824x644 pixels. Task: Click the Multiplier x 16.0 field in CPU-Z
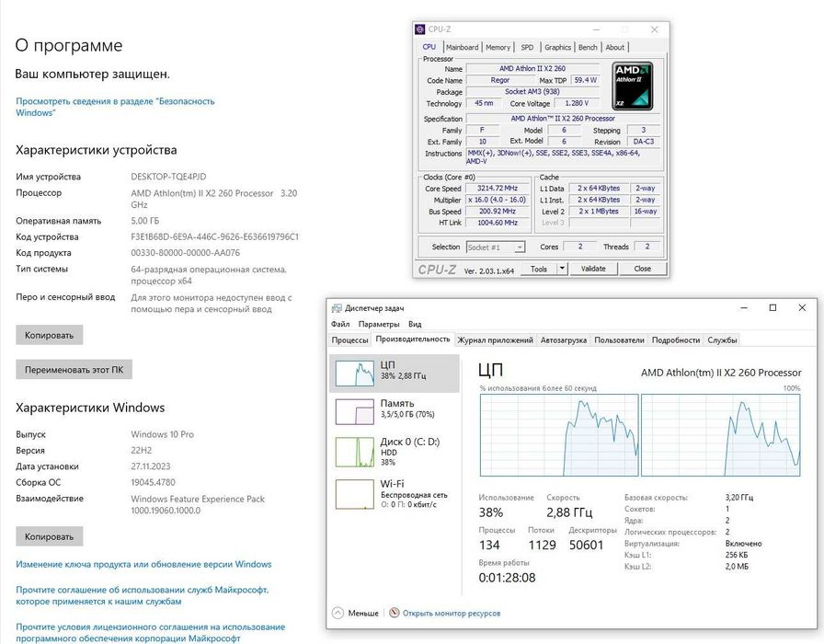tap(498, 200)
